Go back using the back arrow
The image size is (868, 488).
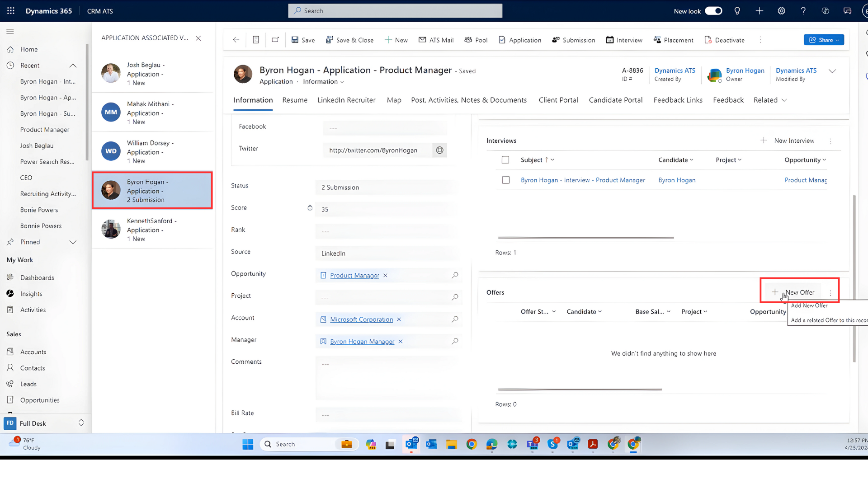click(x=236, y=40)
